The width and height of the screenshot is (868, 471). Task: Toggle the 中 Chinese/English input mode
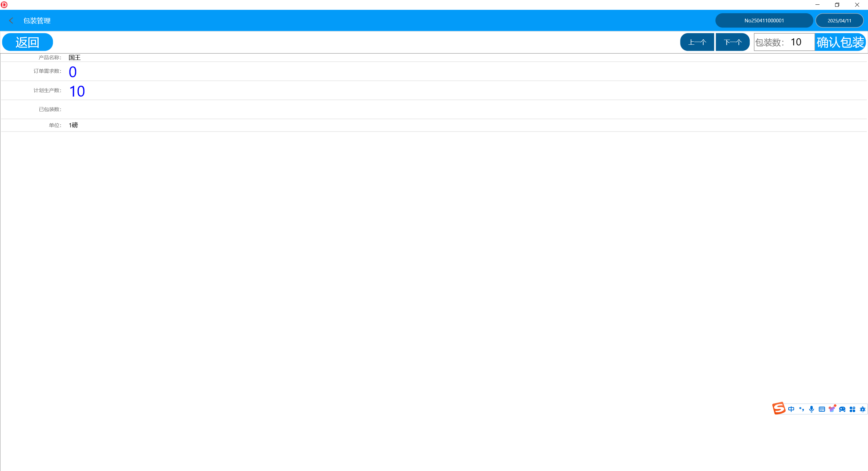tap(791, 409)
